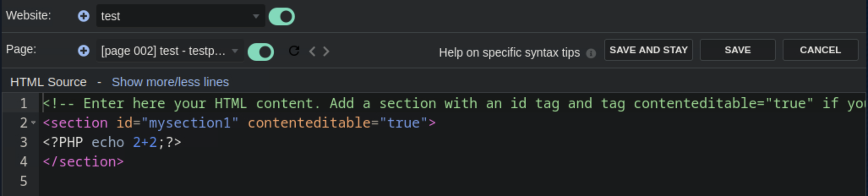
Task: Click line number 1 in the gutter
Action: tap(24, 103)
